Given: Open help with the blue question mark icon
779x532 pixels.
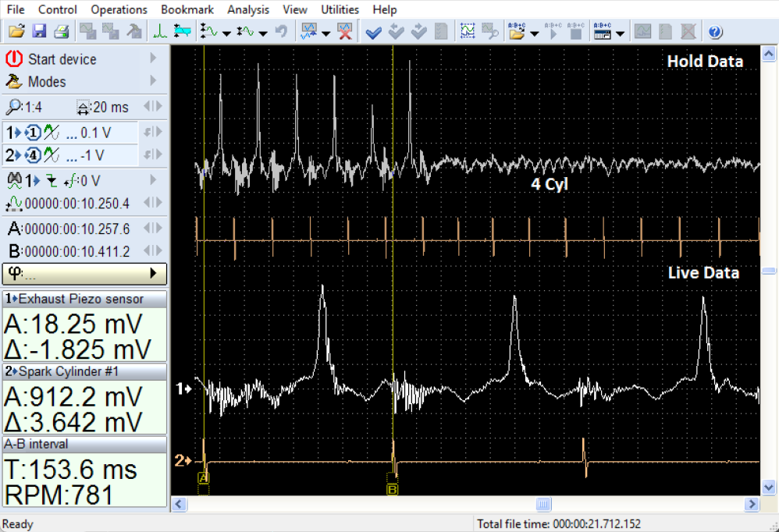Looking at the screenshot, I should pyautogui.click(x=715, y=32).
